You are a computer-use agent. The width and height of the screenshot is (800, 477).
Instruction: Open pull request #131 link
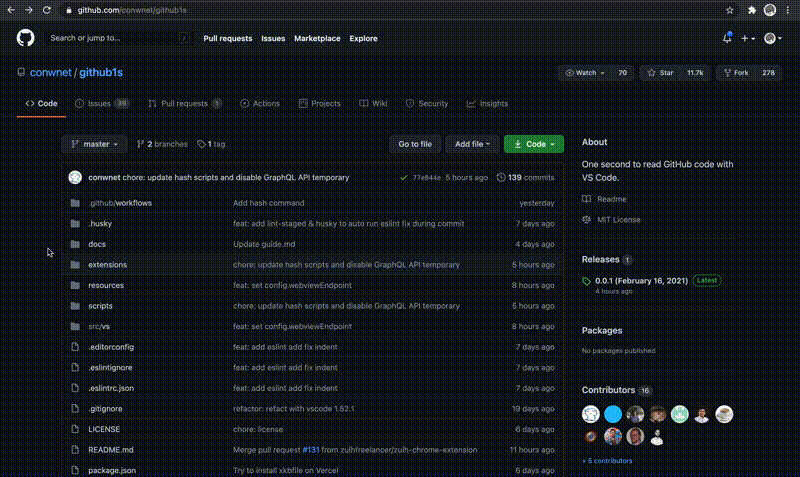(311, 450)
